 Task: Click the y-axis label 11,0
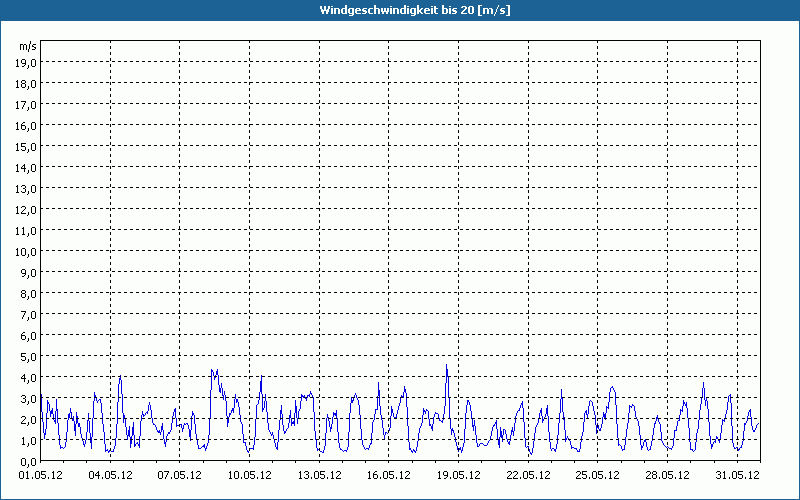pyautogui.click(x=25, y=231)
